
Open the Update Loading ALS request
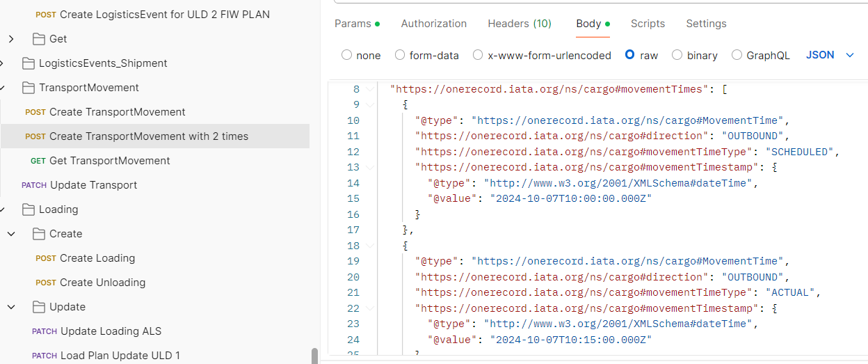pyautogui.click(x=111, y=331)
